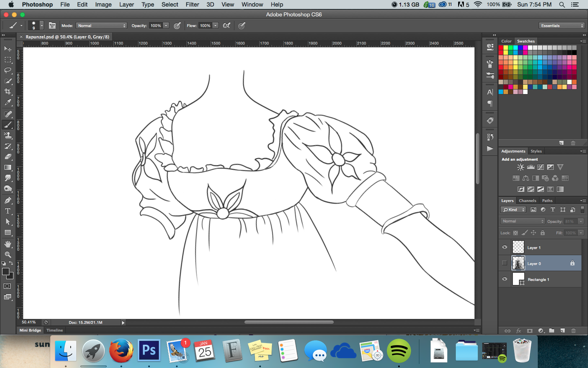The height and width of the screenshot is (368, 588).
Task: Toggle lock position
Action: (534, 233)
